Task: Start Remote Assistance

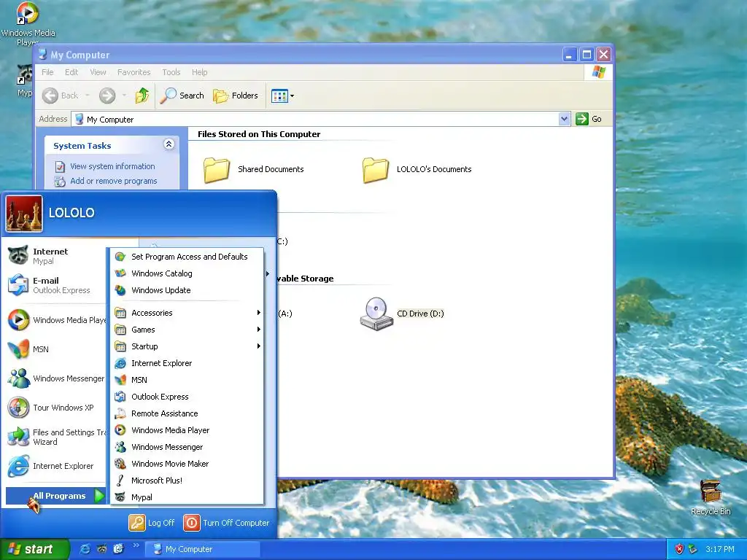Action: coord(187,413)
